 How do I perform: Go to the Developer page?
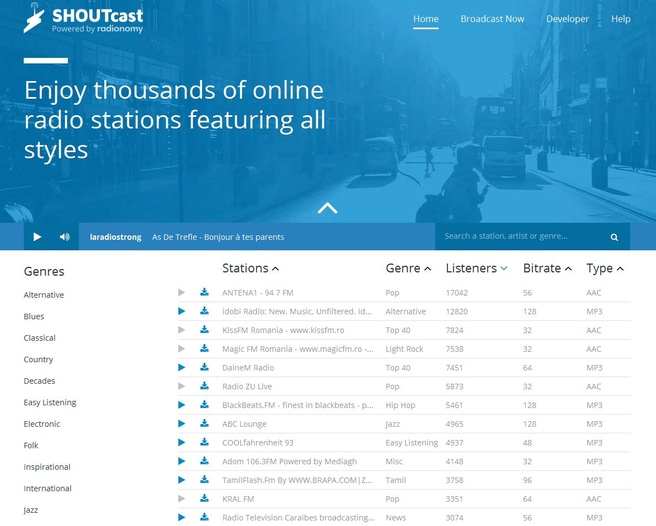pyautogui.click(x=567, y=19)
